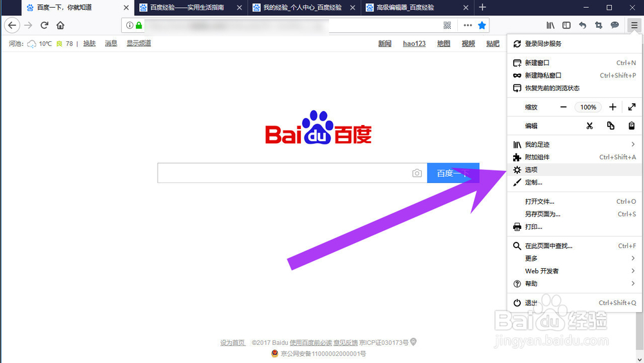
Task: Toggle sidebars toolbar button
Action: tap(566, 26)
